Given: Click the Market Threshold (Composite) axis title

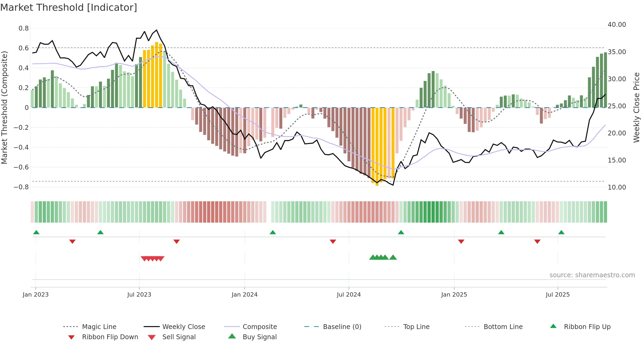Looking at the screenshot, I should [4, 107].
